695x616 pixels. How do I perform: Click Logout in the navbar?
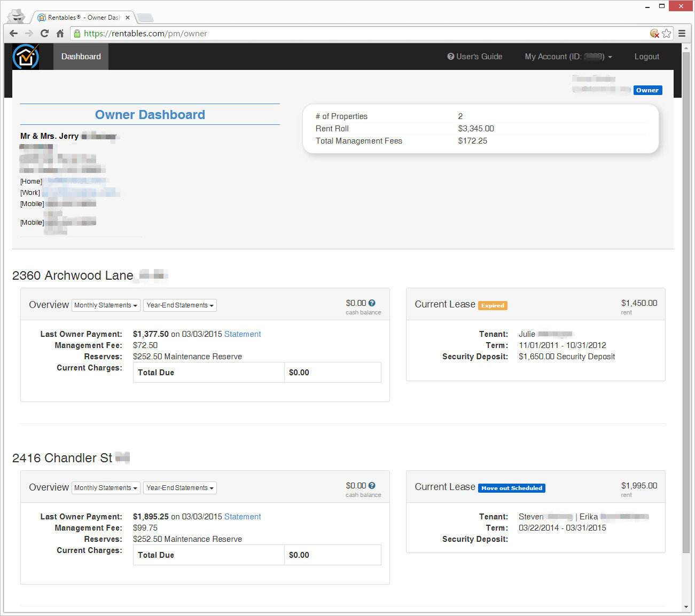(647, 57)
